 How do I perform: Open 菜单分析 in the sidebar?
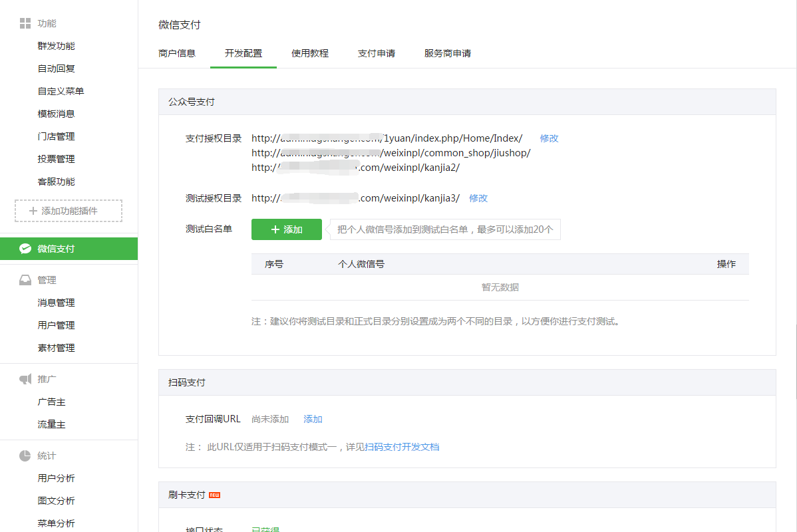[x=56, y=523]
